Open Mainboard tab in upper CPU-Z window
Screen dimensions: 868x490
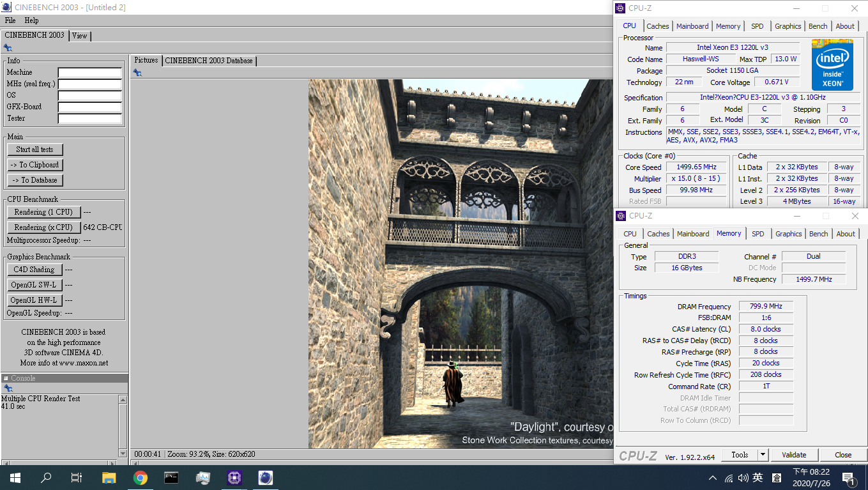[x=692, y=26]
